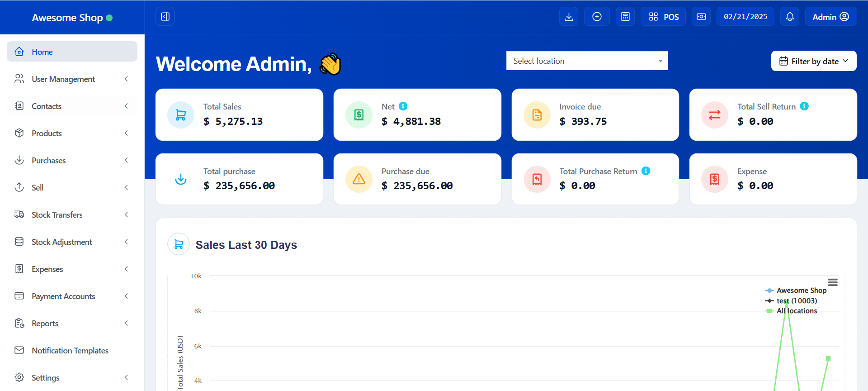This screenshot has width=868, height=391.
Task: Expand chevron next to Products
Action: (126, 133)
